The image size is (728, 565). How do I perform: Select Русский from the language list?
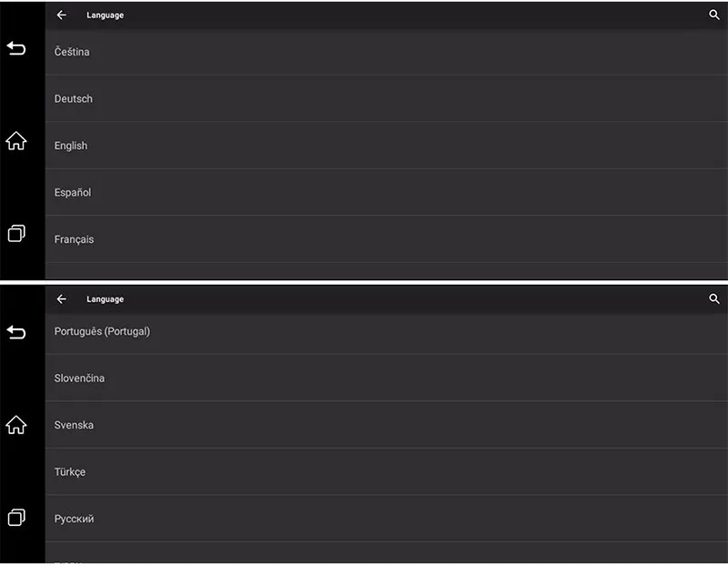pyautogui.click(x=386, y=519)
